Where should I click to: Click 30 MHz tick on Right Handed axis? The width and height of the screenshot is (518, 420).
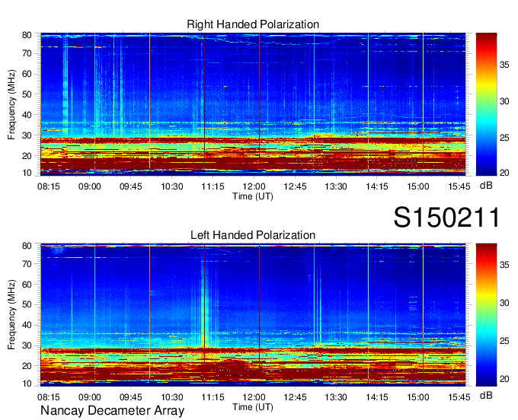click(x=27, y=135)
